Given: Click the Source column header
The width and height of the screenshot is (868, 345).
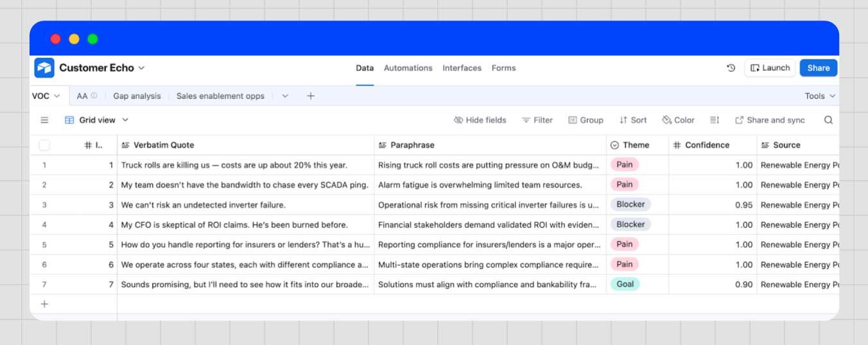Looking at the screenshot, I should pos(798,145).
